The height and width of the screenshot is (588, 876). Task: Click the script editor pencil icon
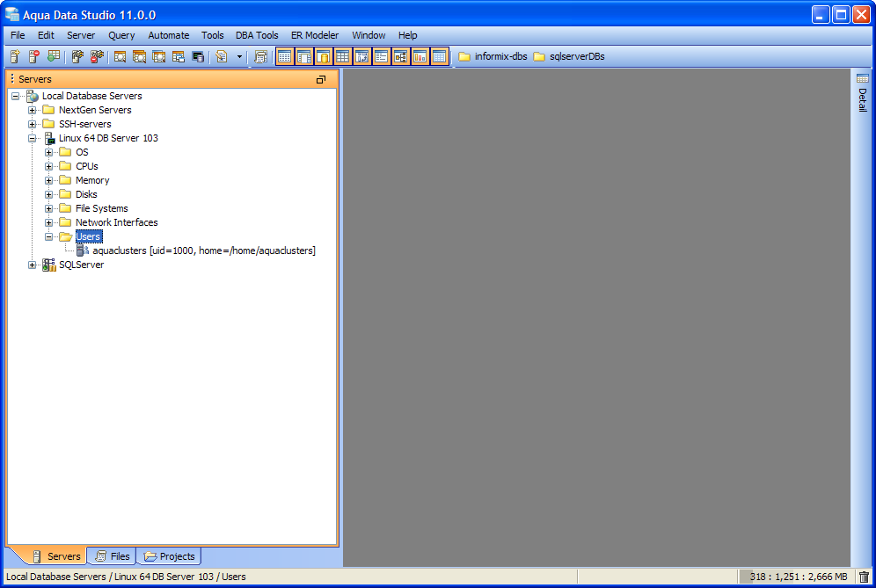pos(222,56)
